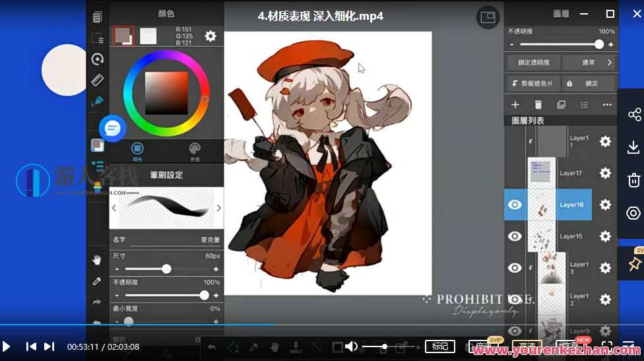Image resolution: width=644 pixels, height=361 pixels.
Task: Toggle the 鎖定透明度 lock transparency option
Action: coord(534,63)
